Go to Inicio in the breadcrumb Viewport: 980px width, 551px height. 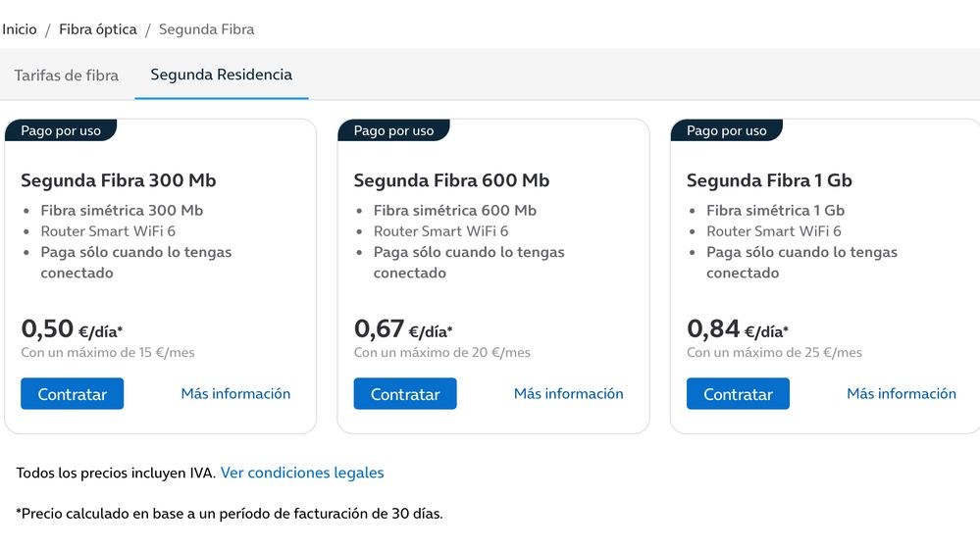coord(20,29)
